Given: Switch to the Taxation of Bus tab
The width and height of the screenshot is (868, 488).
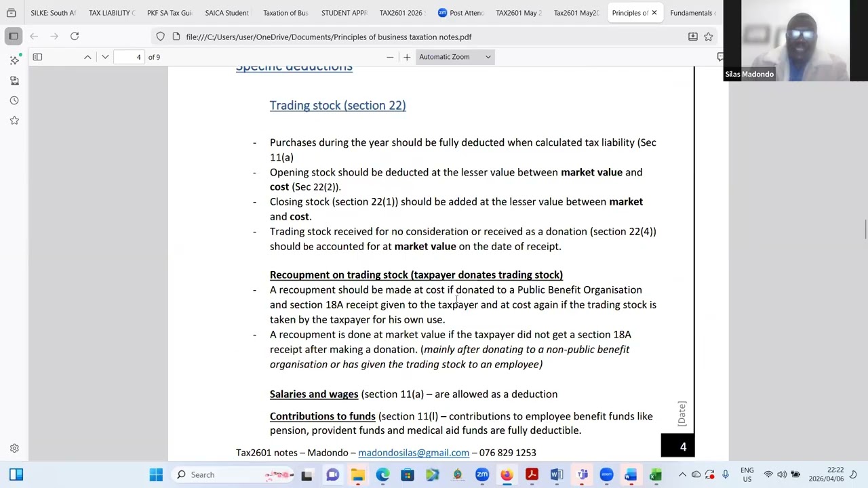Looking at the screenshot, I should (285, 13).
